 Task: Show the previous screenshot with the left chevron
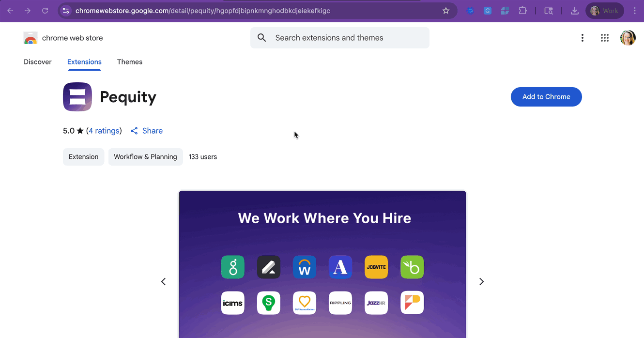(163, 282)
